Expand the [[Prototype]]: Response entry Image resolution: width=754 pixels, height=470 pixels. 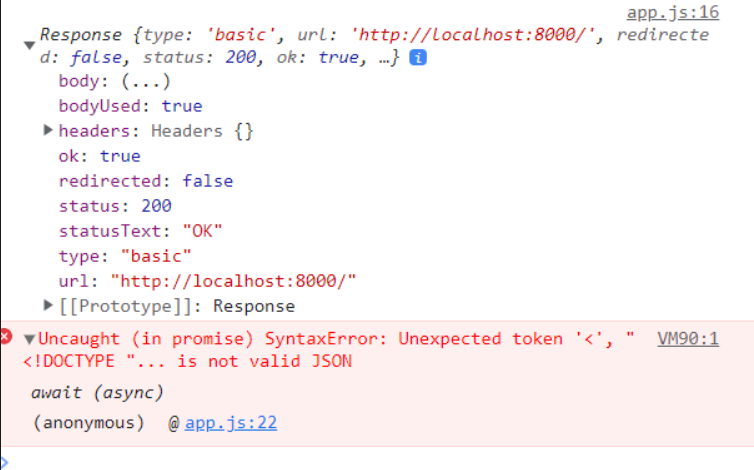click(48, 305)
